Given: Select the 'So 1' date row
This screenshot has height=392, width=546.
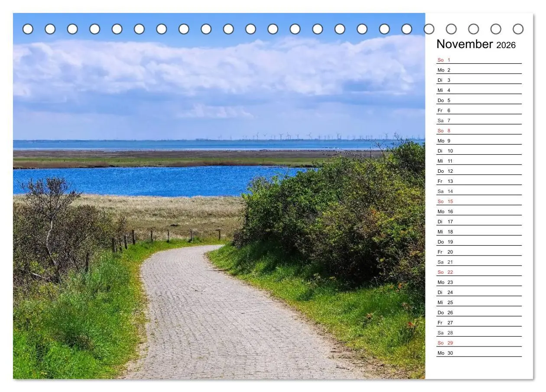Looking at the screenshot, I should pyautogui.click(x=479, y=60).
